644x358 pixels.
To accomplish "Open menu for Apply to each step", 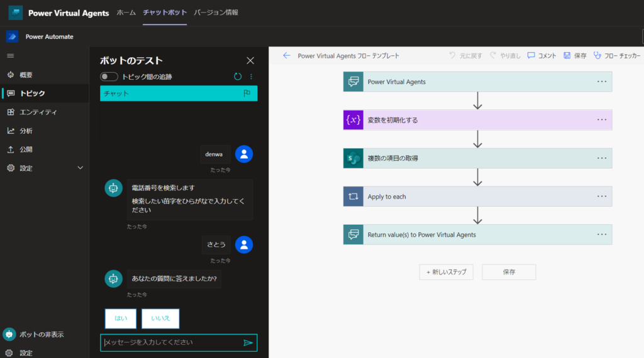I will (602, 197).
